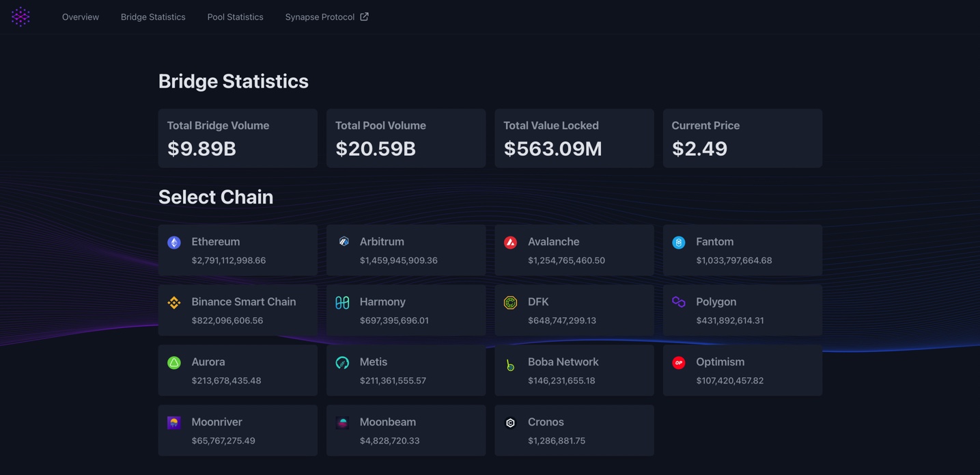This screenshot has width=980, height=475.
Task: Click Optimism volume $107,420,457.82
Action: pyautogui.click(x=730, y=381)
